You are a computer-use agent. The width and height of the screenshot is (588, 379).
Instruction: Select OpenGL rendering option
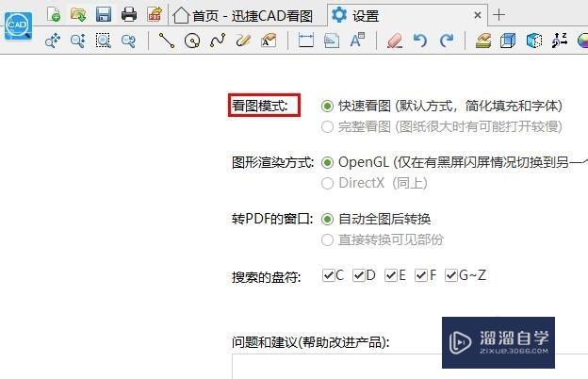(327, 162)
